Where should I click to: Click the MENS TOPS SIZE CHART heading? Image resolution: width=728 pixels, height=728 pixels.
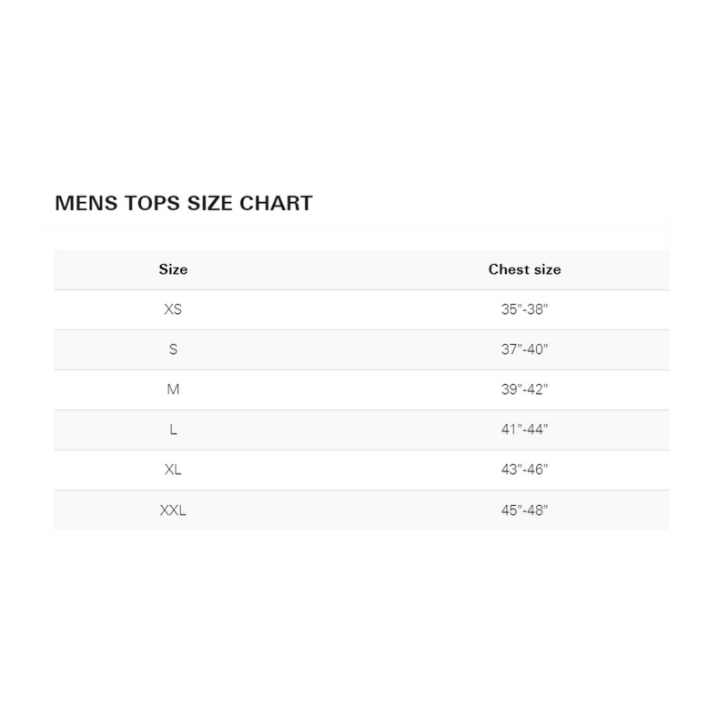tap(184, 203)
